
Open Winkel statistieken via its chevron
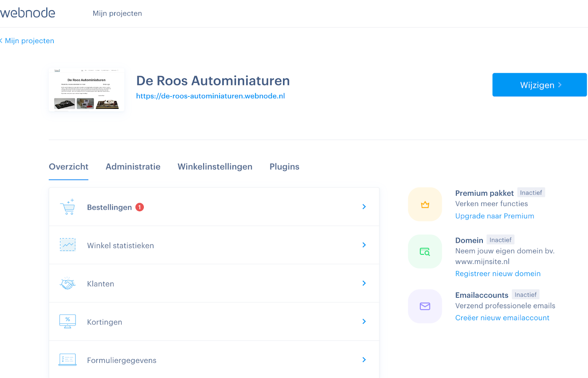point(364,245)
